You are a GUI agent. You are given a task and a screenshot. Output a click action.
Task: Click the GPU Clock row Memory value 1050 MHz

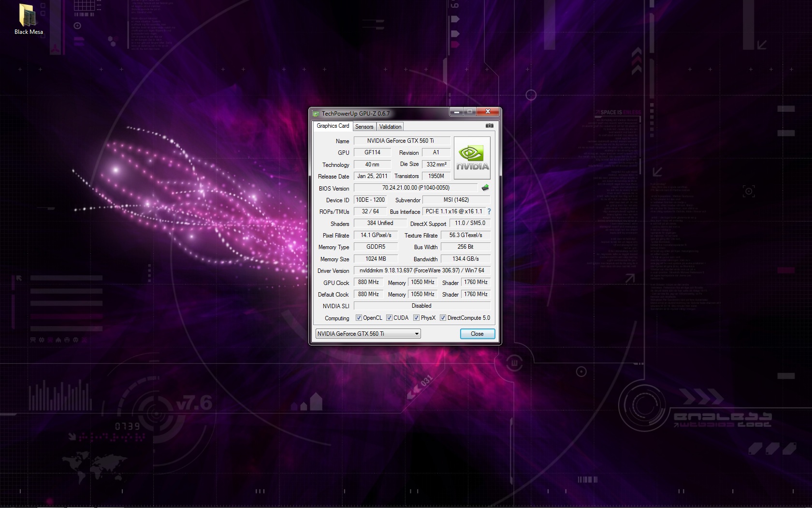pos(422,282)
